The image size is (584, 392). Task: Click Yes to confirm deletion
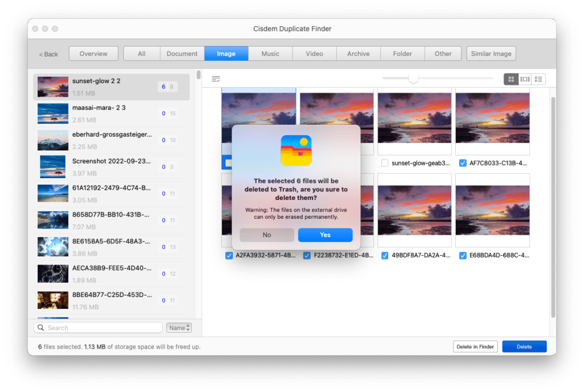pyautogui.click(x=325, y=235)
